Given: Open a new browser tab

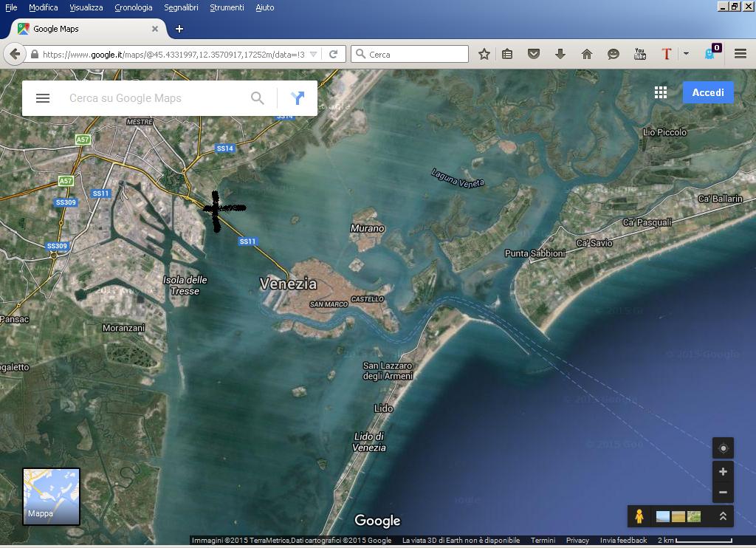Looking at the screenshot, I should (179, 29).
